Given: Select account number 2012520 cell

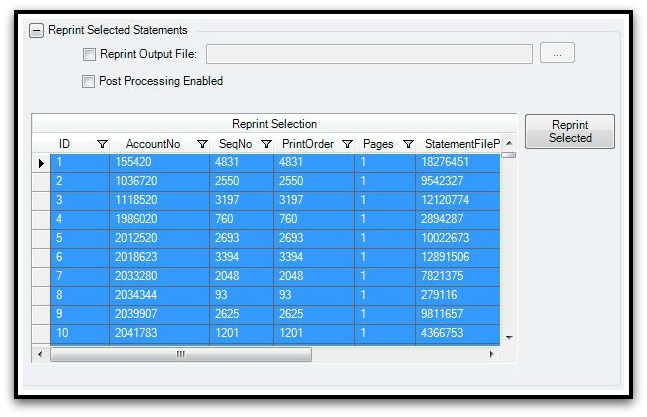Looking at the screenshot, I should 160,239.
